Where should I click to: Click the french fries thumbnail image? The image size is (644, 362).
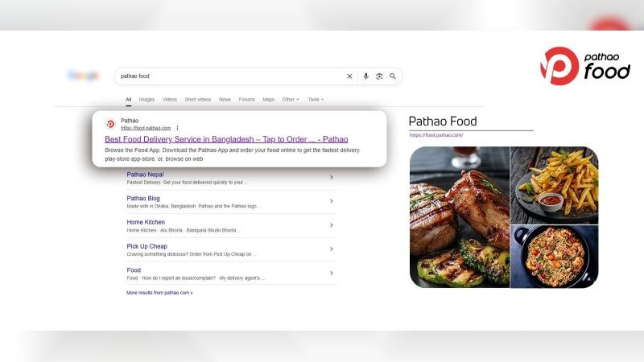[x=554, y=185]
